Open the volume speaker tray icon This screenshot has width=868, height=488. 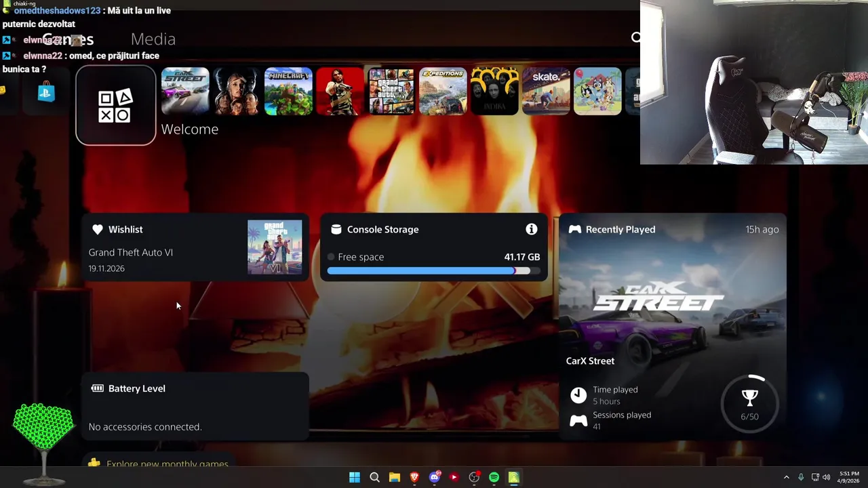point(827,477)
